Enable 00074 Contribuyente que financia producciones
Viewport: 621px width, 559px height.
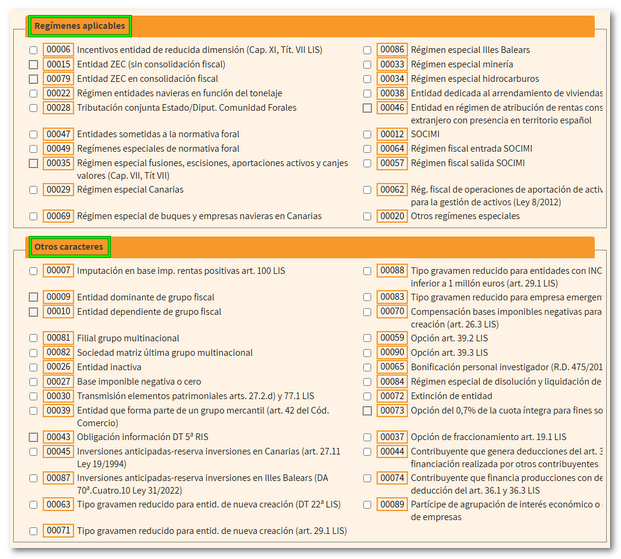pos(367,478)
